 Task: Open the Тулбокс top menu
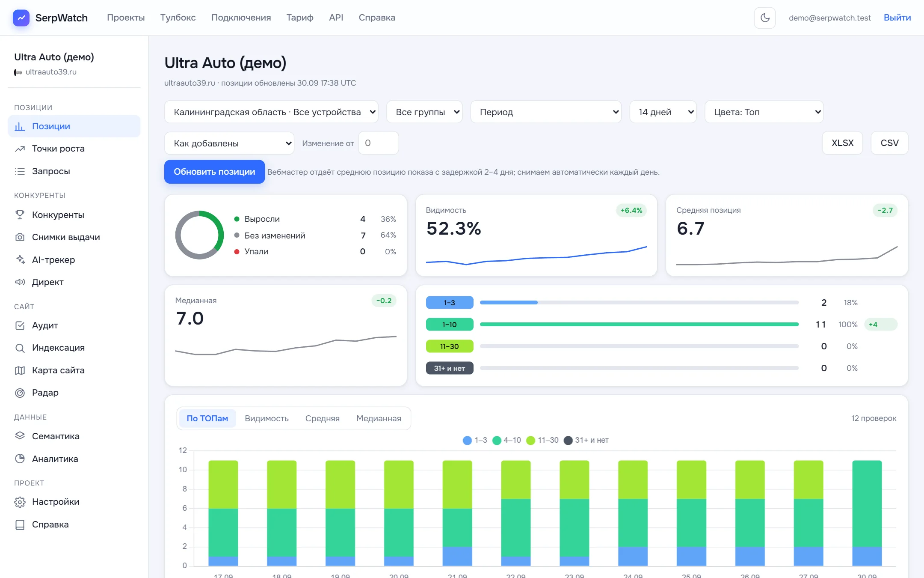pos(178,18)
